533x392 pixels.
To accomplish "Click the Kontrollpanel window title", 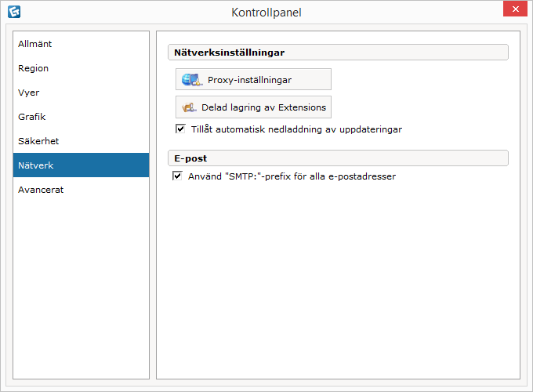I will pyautogui.click(x=266, y=12).
